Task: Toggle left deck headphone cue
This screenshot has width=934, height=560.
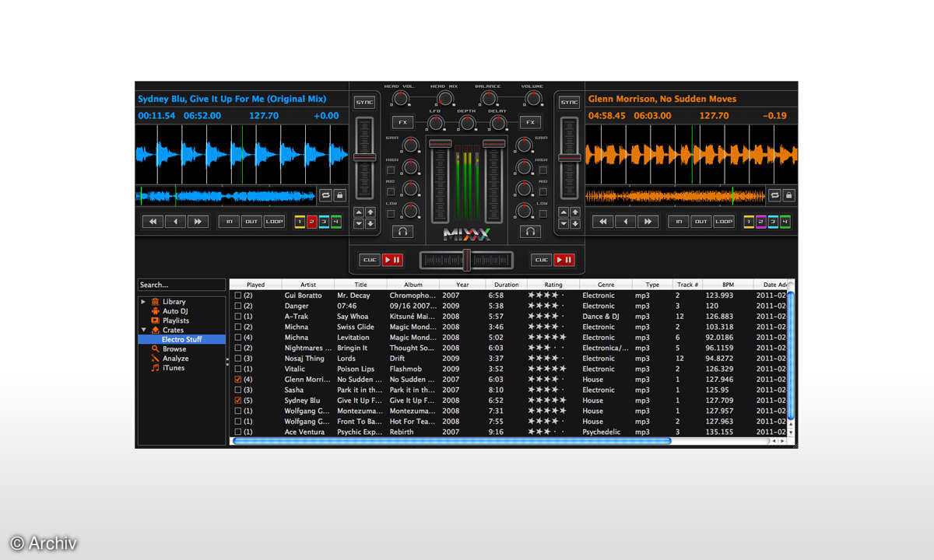Action: click(403, 231)
